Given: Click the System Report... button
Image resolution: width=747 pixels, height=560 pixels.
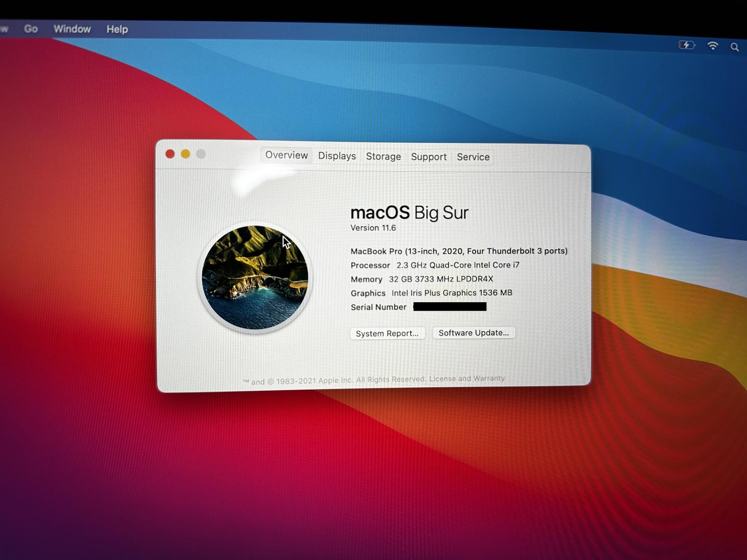Looking at the screenshot, I should [x=388, y=333].
